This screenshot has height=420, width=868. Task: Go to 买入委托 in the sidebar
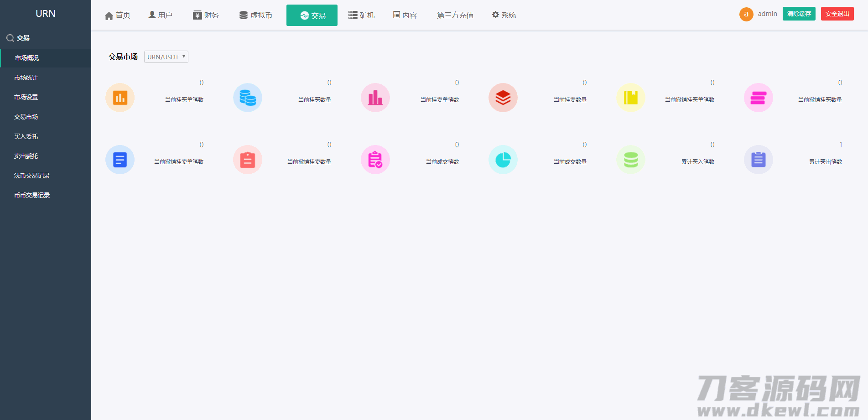(x=26, y=136)
